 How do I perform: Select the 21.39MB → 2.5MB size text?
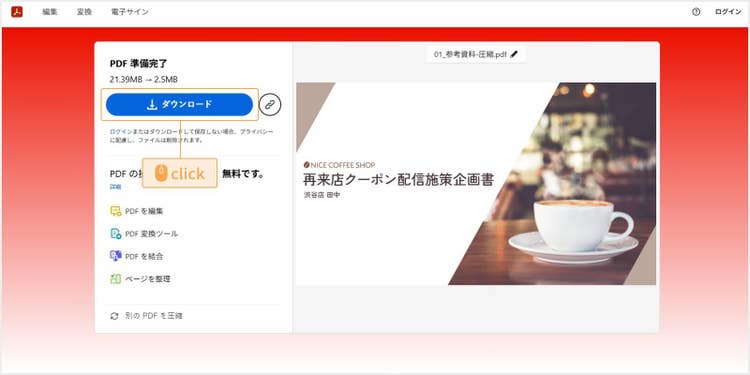coord(143,79)
